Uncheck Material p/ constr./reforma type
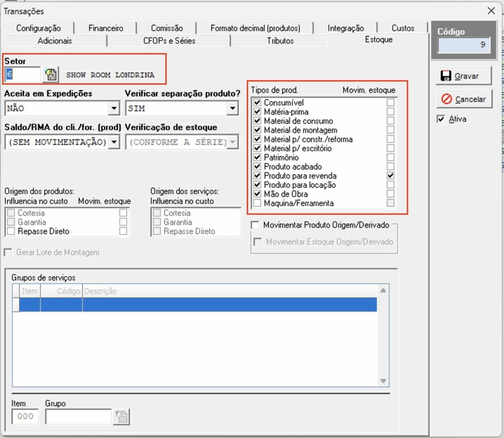 pyautogui.click(x=257, y=139)
